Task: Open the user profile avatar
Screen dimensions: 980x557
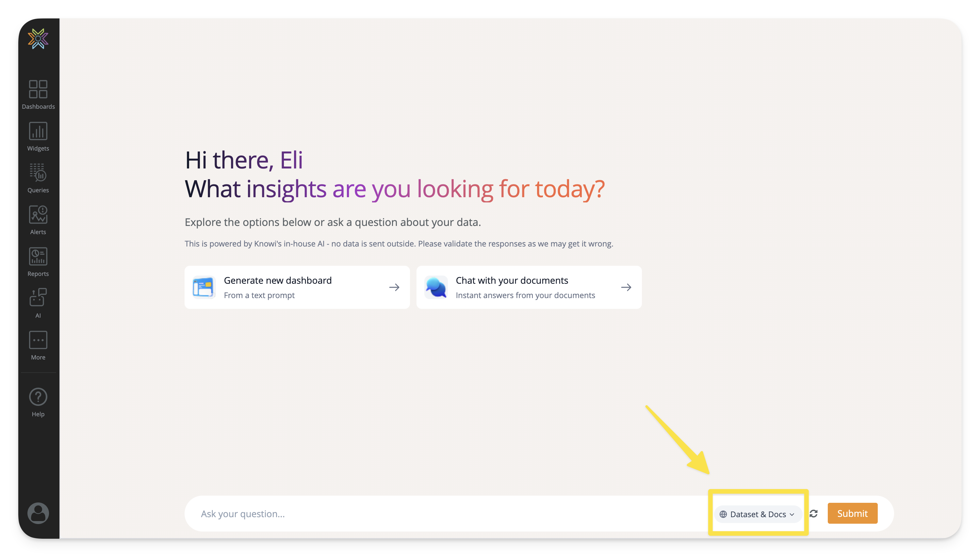Action: coord(38,513)
